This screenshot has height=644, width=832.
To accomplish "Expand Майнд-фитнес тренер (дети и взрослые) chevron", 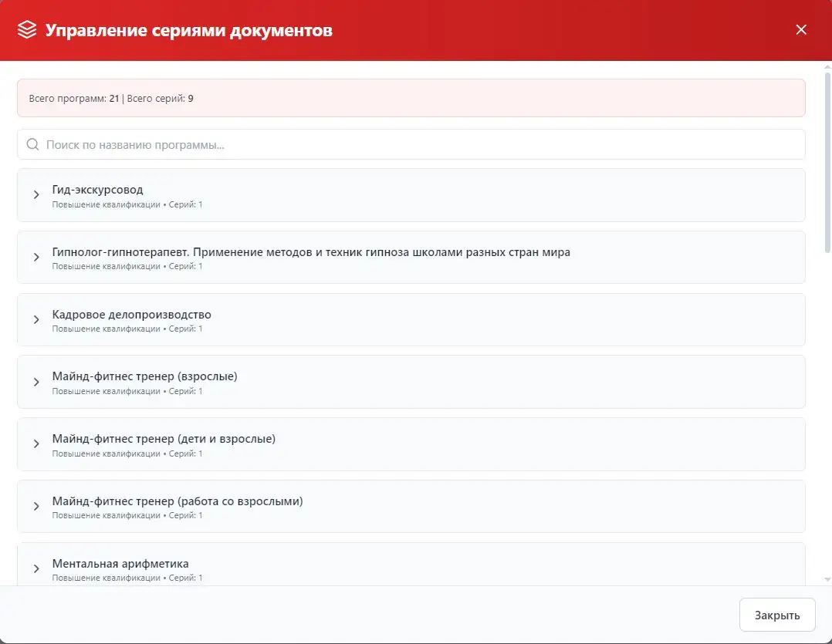I will pyautogui.click(x=36, y=443).
